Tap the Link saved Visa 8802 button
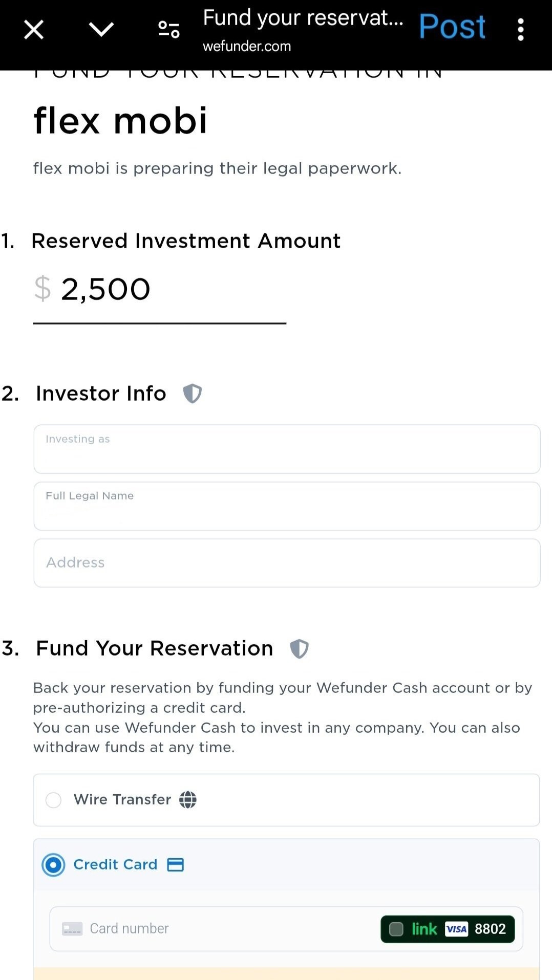This screenshot has height=980, width=552. (448, 929)
